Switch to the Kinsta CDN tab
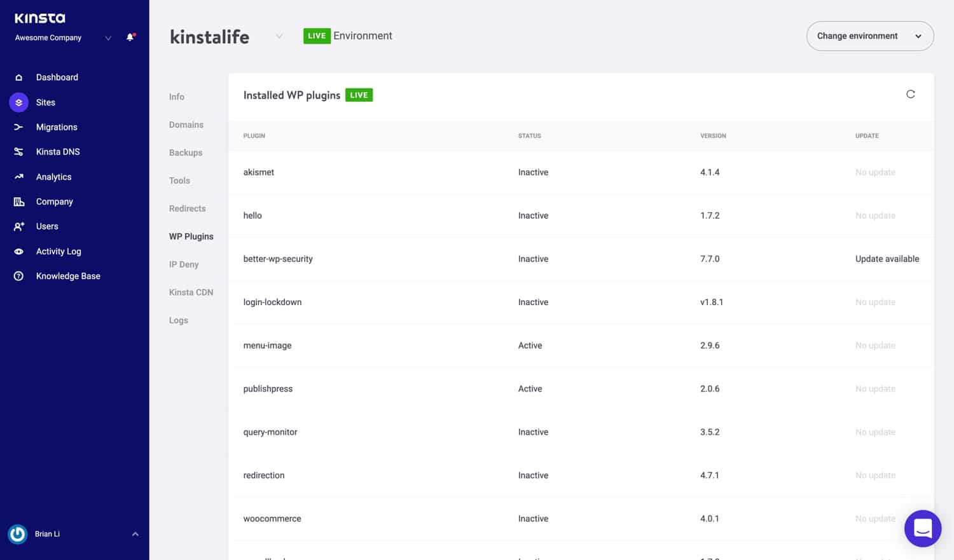 191,292
